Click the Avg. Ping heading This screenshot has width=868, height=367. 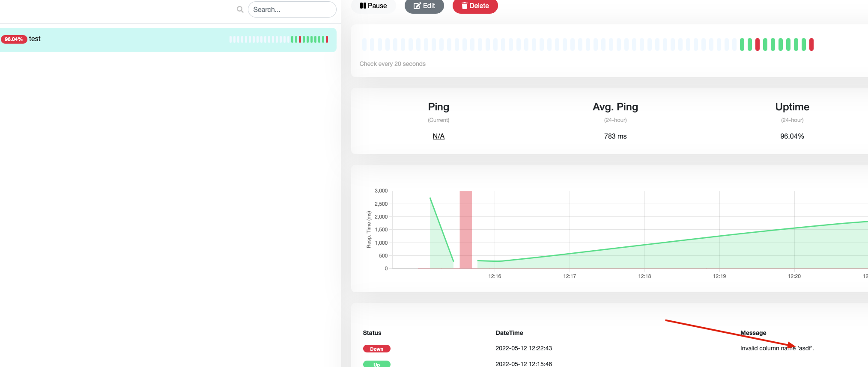(615, 107)
